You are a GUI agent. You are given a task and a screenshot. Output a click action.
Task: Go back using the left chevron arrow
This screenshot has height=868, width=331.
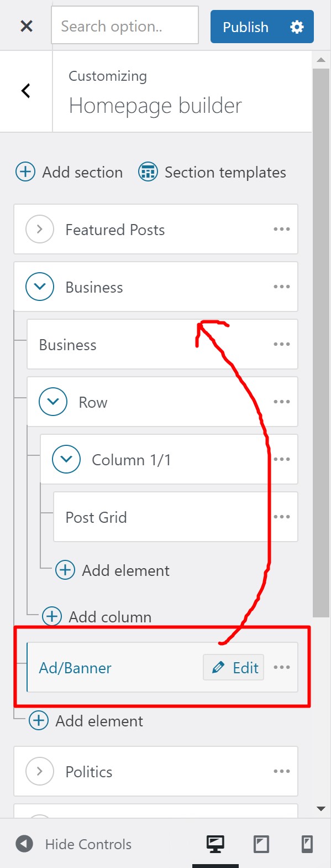pos(25,91)
